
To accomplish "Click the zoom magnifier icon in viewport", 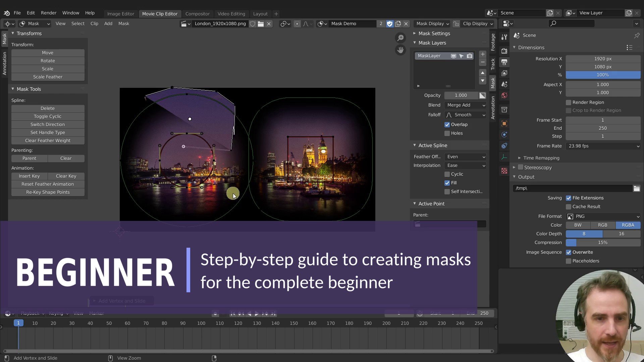I will tap(400, 38).
